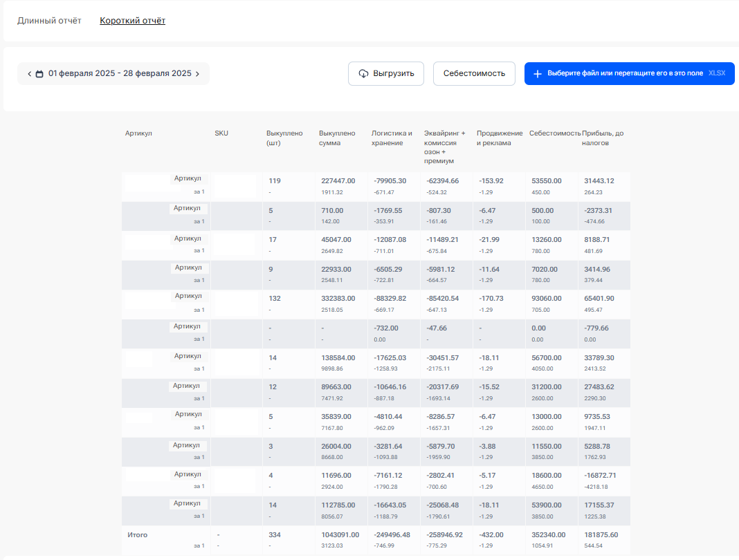Image resolution: width=739 pixels, height=560 pixels.
Task: Open the date range 01 февраля – 28 февраля 2025
Action: 120,73
